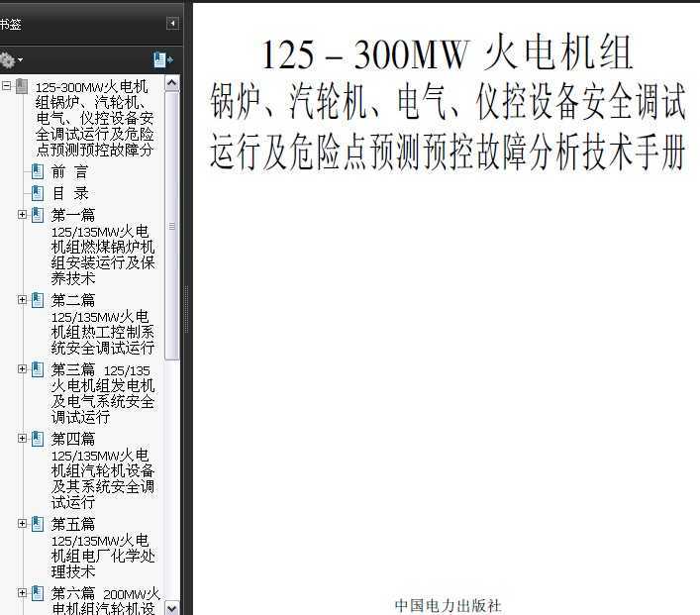The height and width of the screenshot is (615, 700).
Task: Open the 目录 bookmark
Action: (x=70, y=193)
